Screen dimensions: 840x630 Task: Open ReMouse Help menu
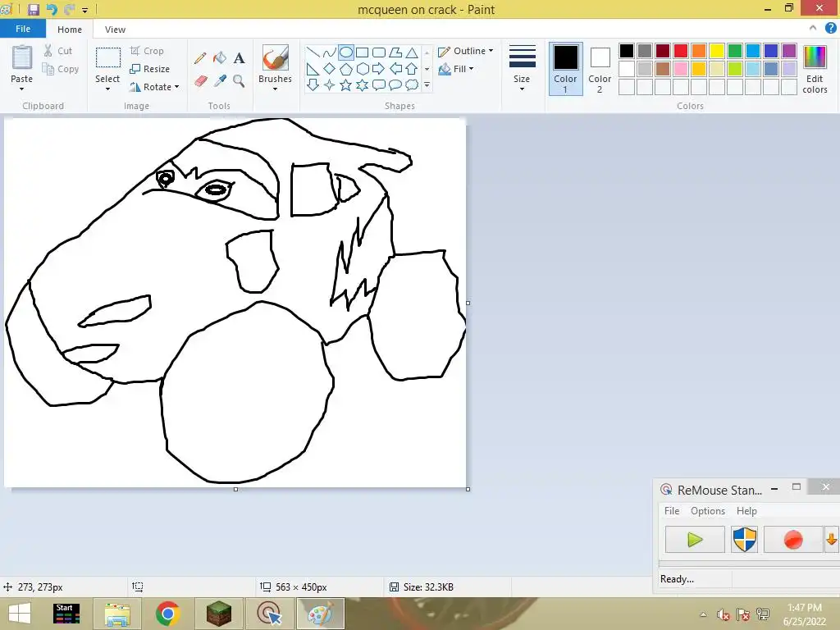tap(746, 511)
